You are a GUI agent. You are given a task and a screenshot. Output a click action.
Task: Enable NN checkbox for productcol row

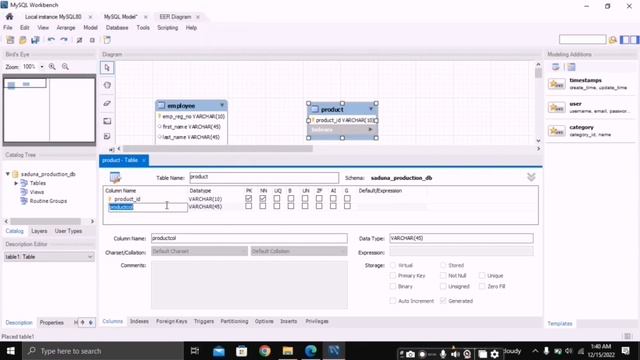click(x=263, y=207)
